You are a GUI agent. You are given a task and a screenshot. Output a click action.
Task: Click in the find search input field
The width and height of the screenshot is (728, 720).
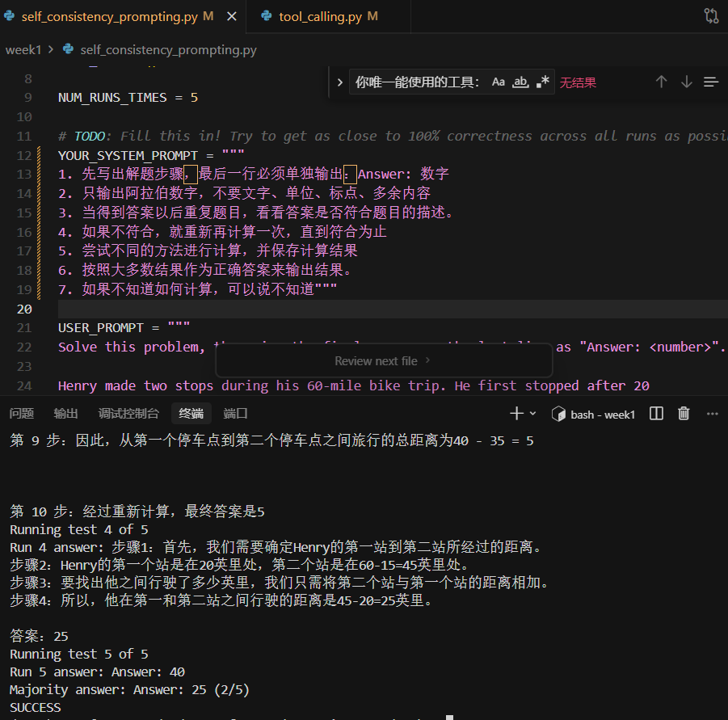tap(416, 82)
